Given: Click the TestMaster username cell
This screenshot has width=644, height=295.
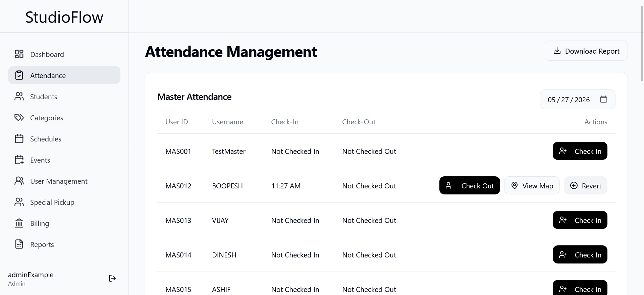Looking at the screenshot, I should [x=229, y=151].
